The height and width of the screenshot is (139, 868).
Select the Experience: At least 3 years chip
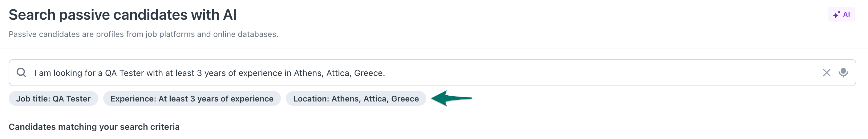tap(192, 99)
